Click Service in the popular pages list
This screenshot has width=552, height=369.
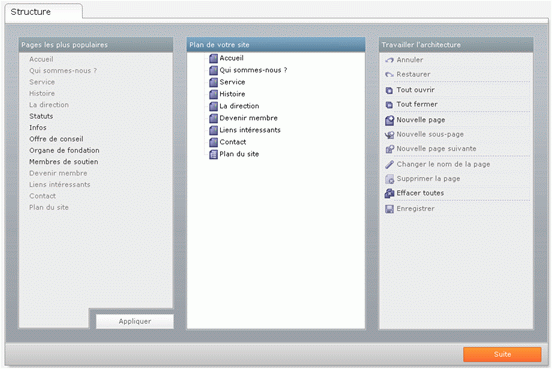click(x=42, y=82)
